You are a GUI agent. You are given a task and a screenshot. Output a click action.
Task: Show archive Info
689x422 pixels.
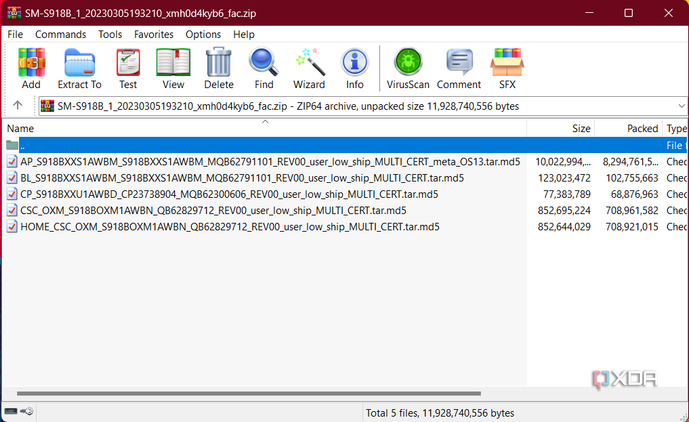[355, 69]
